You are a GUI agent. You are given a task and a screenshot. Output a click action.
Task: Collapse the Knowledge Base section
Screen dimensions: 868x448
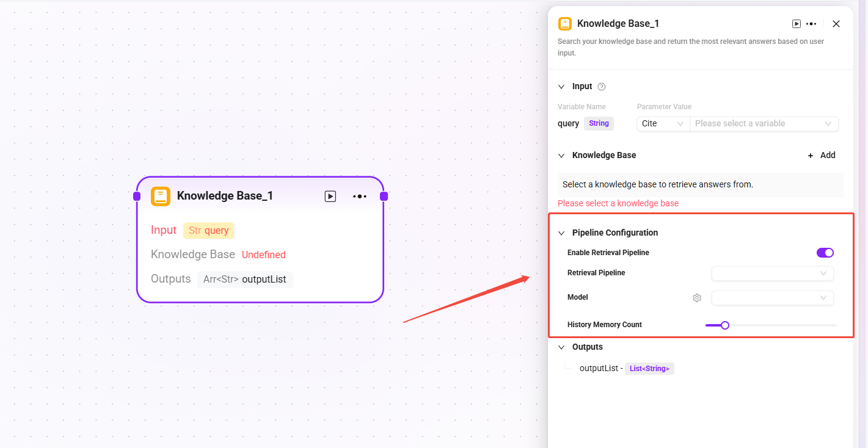(561, 156)
